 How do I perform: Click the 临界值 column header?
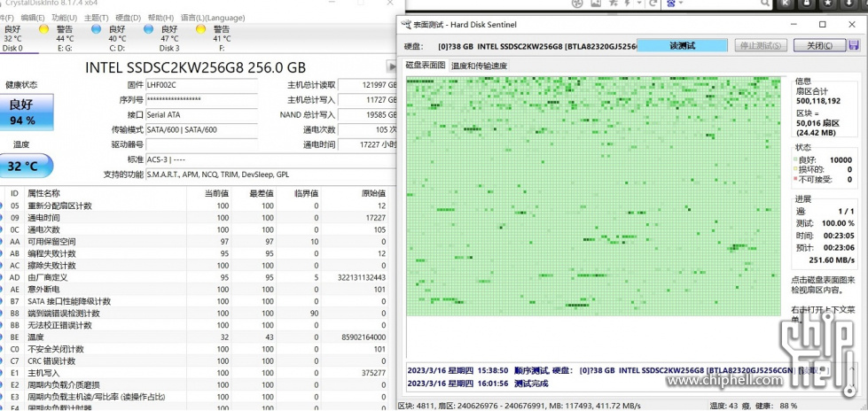[x=299, y=193]
